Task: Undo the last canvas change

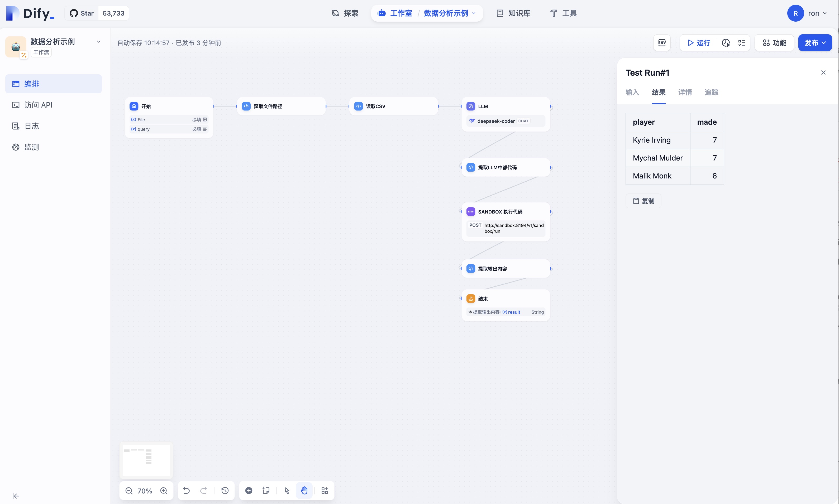Action: tap(186, 490)
